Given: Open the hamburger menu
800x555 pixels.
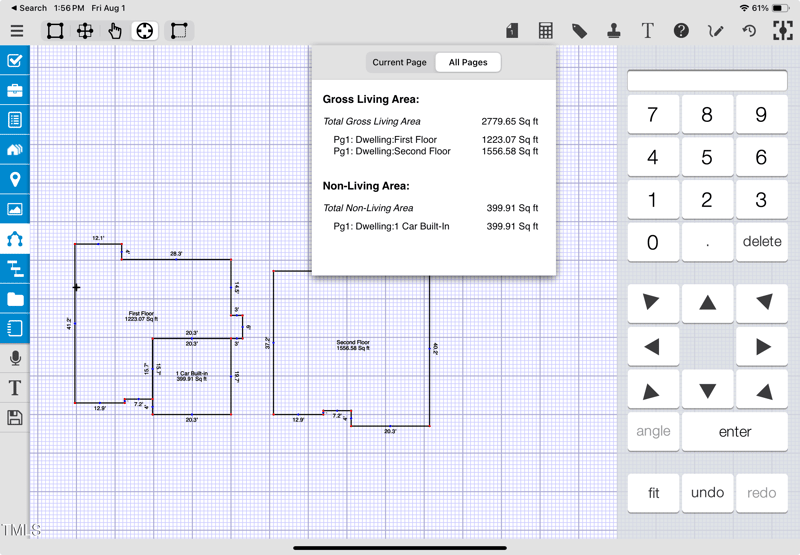Looking at the screenshot, I should coord(17,31).
